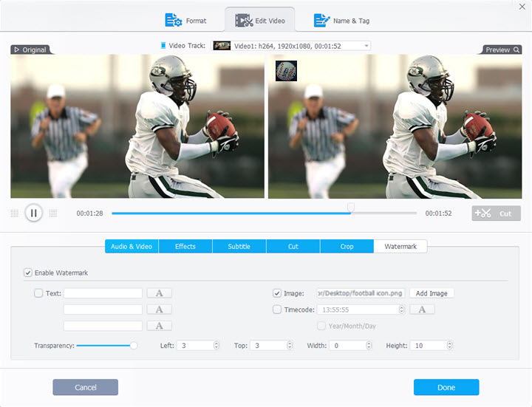Select the Cut tab
The width and height of the screenshot is (532, 407).
[x=293, y=247]
